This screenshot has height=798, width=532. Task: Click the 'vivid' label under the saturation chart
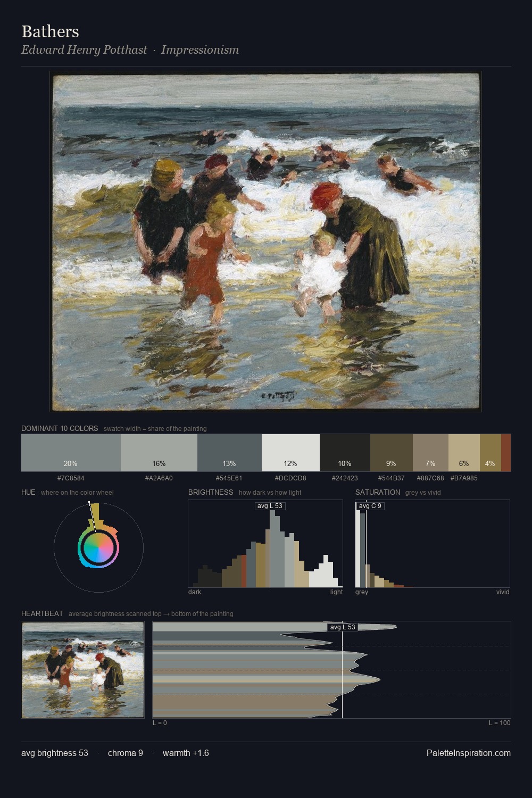click(503, 592)
